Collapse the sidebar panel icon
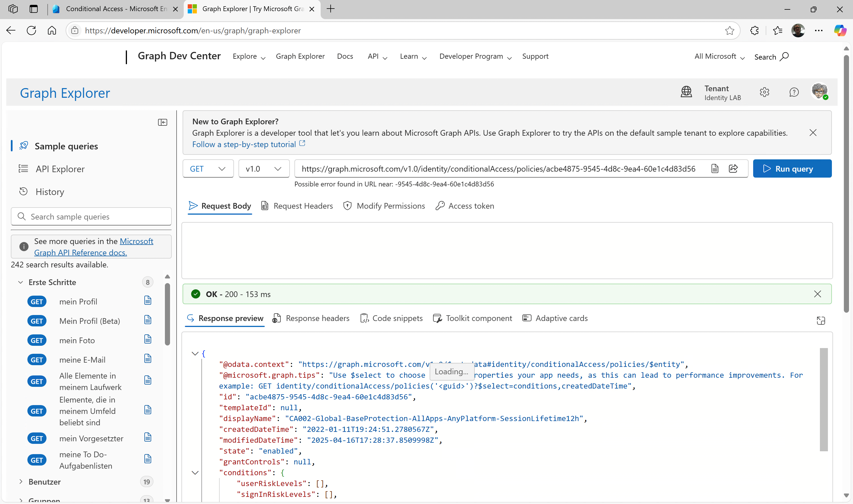853x504 pixels. [162, 122]
